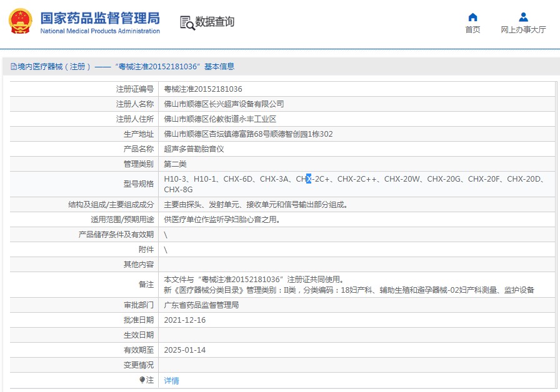This screenshot has width=560, height=392.
Task: Select registration number 粤械注准20152181036 value
Action: coord(203,89)
